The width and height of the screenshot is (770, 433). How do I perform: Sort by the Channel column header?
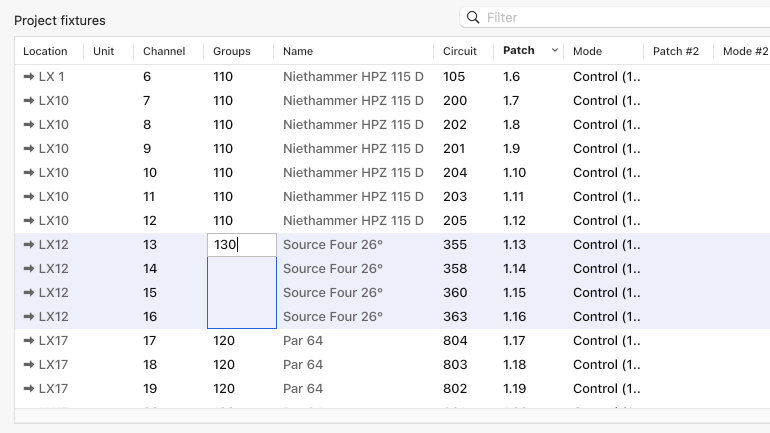(164, 51)
